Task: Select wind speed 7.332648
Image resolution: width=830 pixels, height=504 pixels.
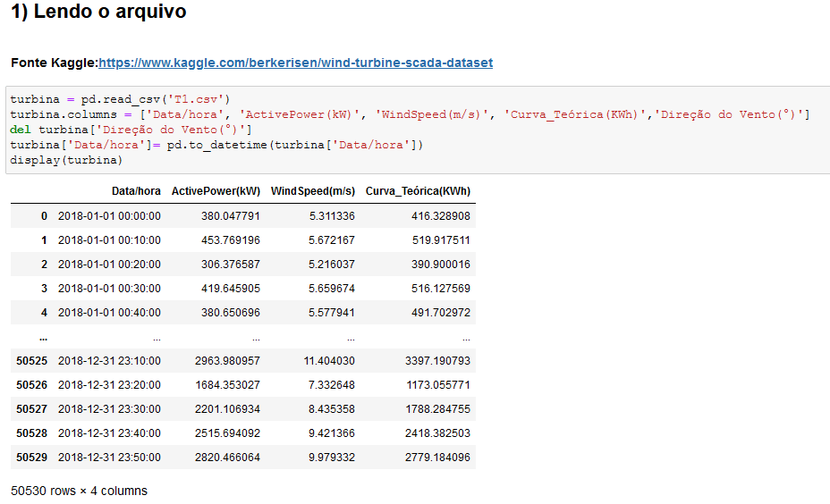Action: 332,385
